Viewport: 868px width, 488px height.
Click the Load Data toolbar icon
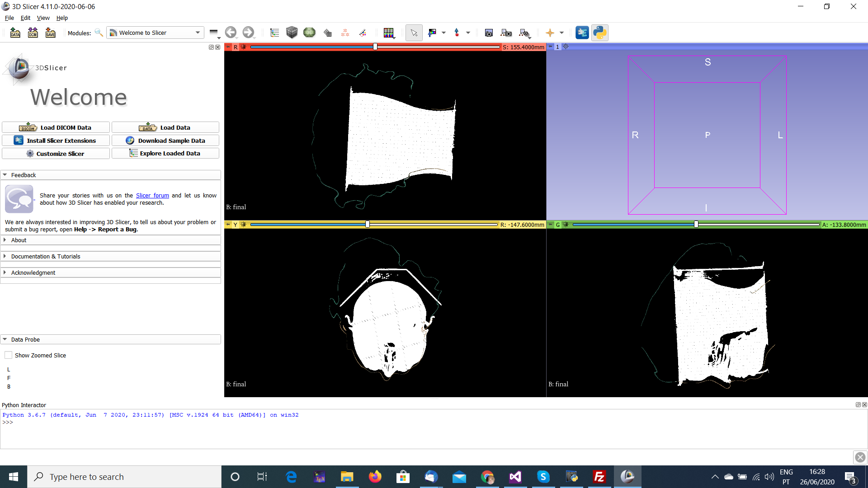(15, 33)
